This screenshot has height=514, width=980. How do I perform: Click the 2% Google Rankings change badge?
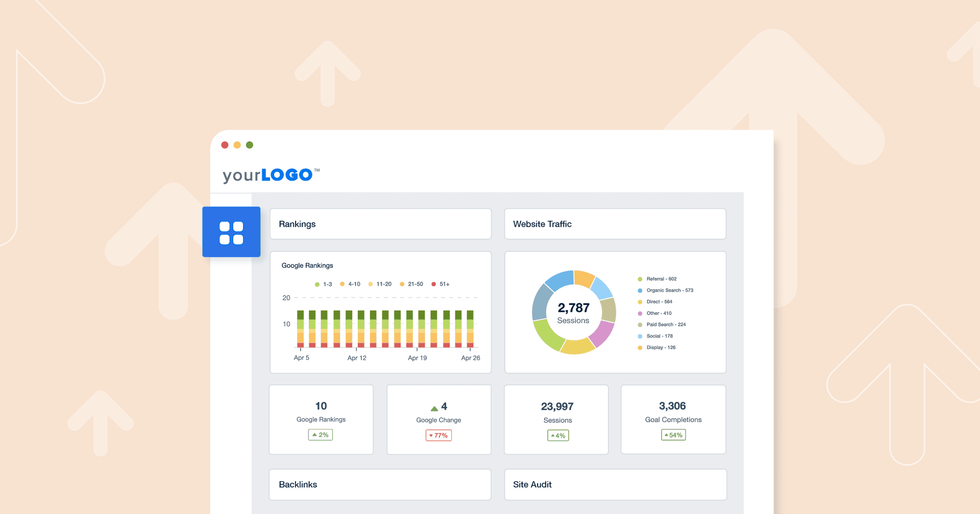click(321, 435)
